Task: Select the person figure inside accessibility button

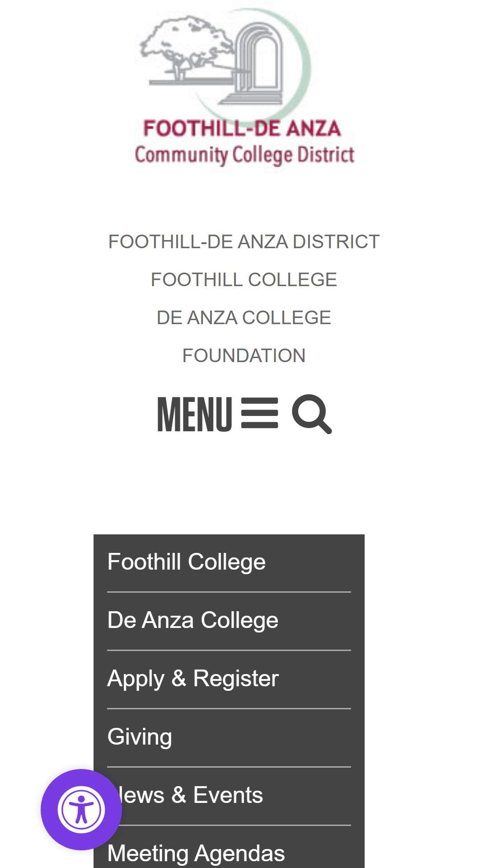Action: (81, 810)
